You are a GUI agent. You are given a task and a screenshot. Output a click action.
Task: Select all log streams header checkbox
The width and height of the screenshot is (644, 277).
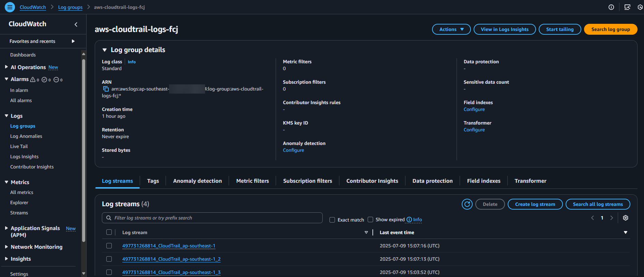click(109, 232)
